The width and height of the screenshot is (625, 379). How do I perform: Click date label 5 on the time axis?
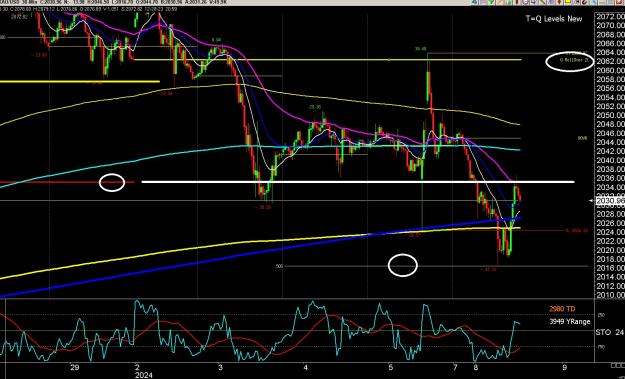click(x=391, y=367)
